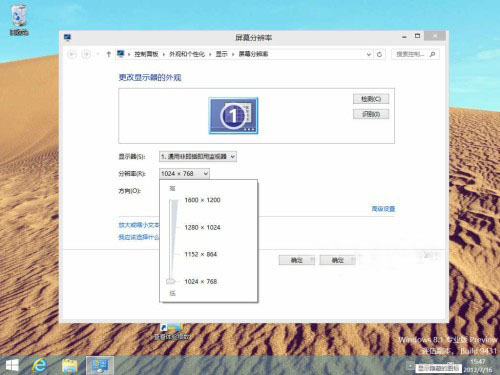Click the search magnifier icon

432,54
